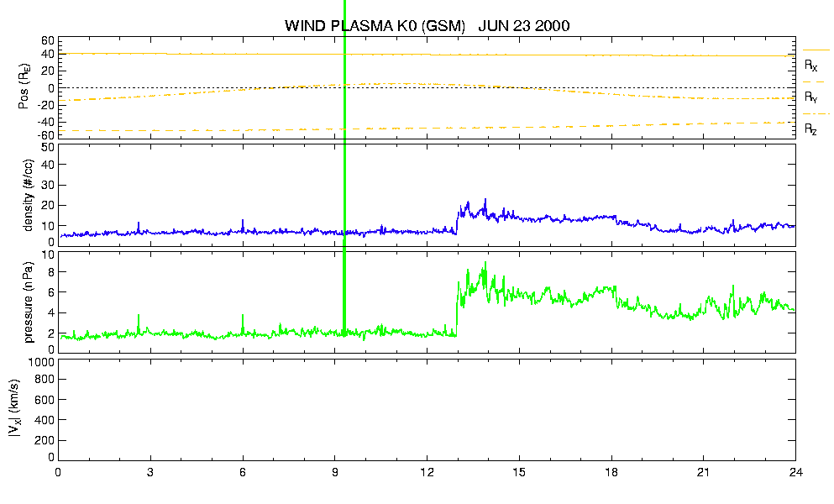Click the 8 tick on pressure axis

click(51, 271)
